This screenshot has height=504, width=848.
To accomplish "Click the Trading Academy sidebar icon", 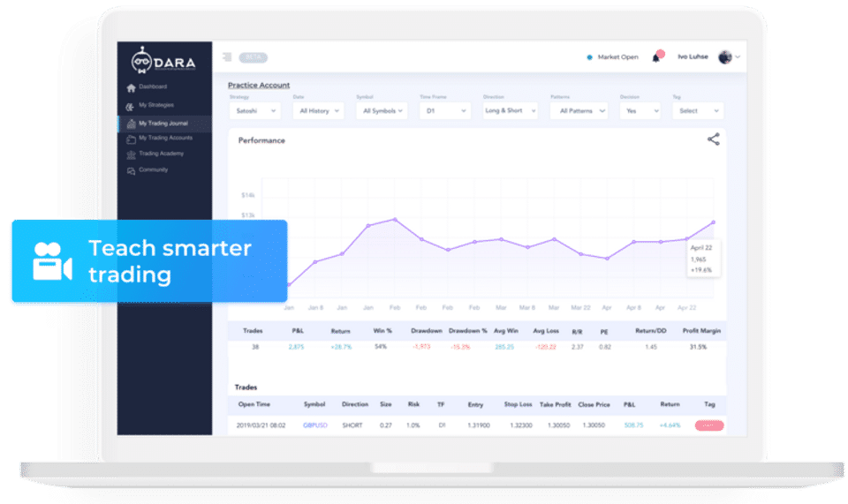I will click(x=131, y=155).
